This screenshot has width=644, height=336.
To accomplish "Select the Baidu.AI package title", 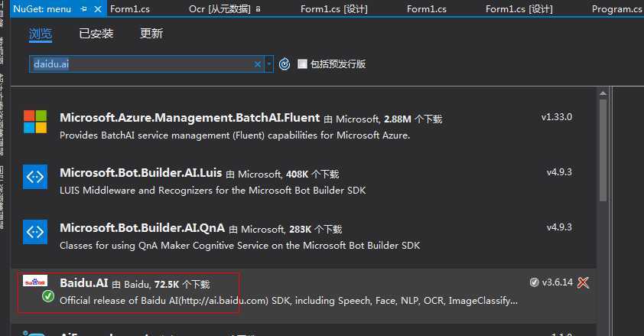I will [x=84, y=283].
